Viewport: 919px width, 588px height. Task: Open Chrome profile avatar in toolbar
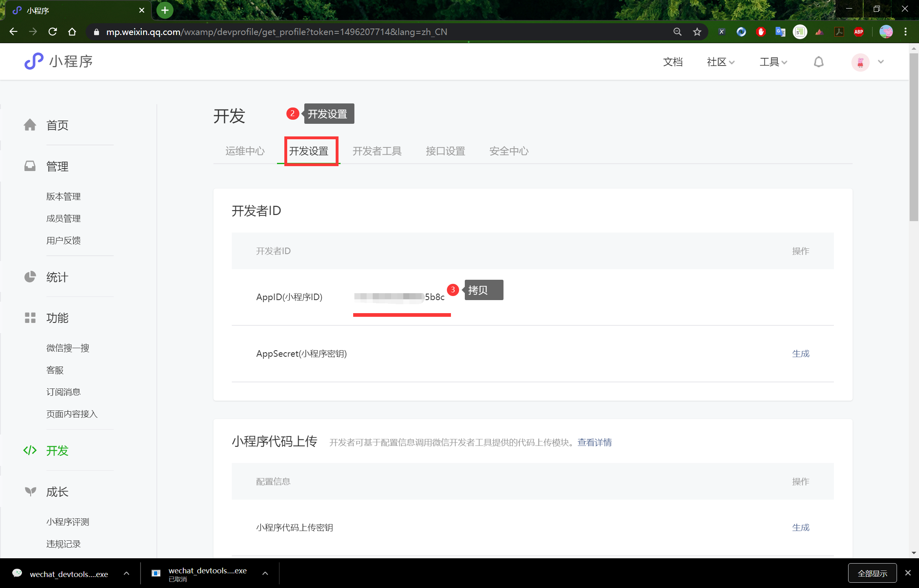coord(886,32)
